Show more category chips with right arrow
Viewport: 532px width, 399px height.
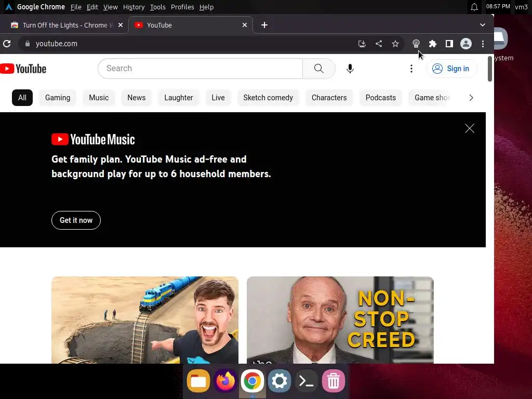[471, 98]
